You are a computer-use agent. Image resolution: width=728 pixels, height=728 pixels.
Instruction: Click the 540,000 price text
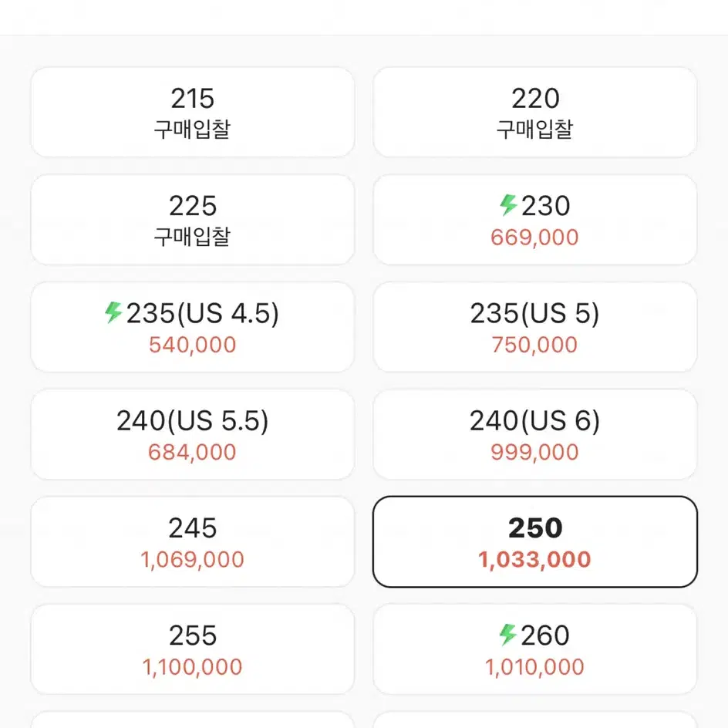(x=192, y=345)
